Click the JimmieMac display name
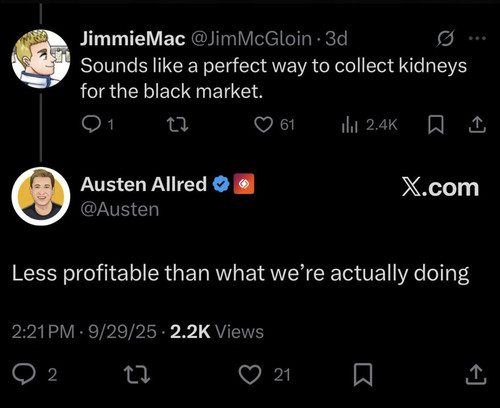 (x=133, y=39)
